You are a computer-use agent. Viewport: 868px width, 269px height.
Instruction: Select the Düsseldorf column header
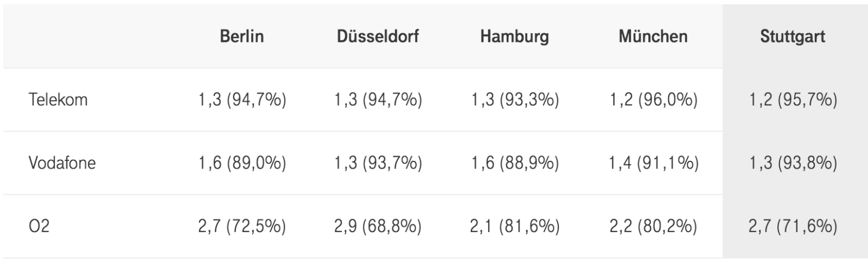[378, 36]
